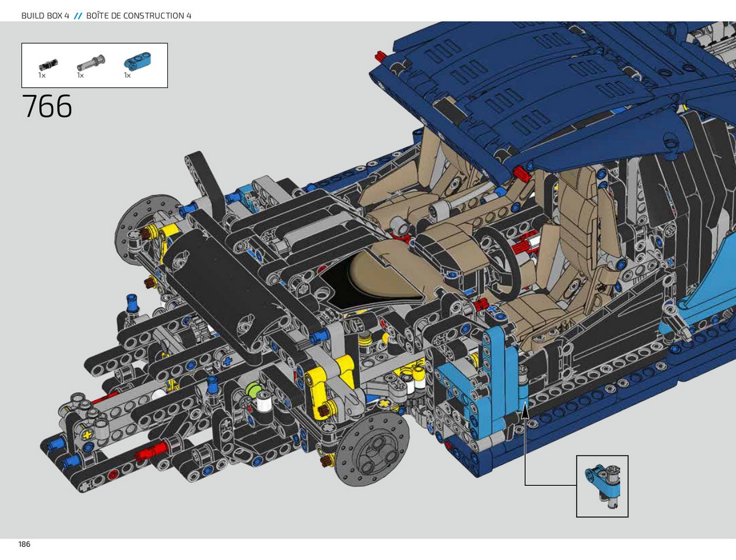
Task: Click the BUILD BOX 4 header text
Action: tap(45, 16)
